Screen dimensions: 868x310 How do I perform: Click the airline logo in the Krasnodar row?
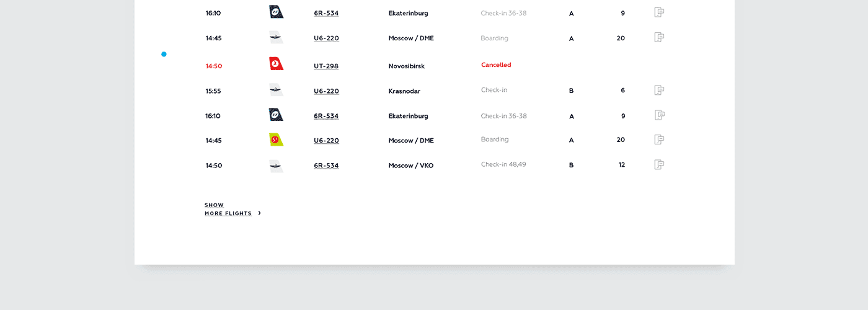[x=276, y=90]
